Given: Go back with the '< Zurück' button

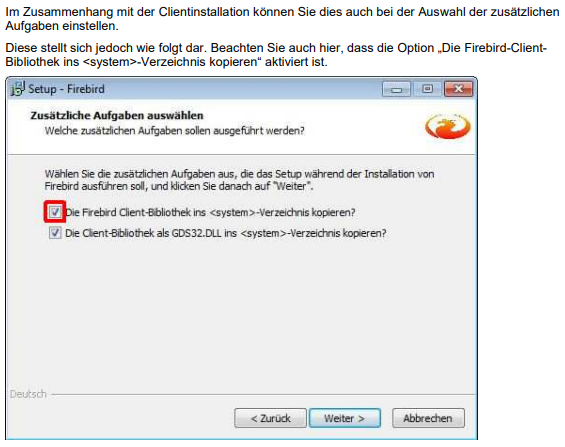Looking at the screenshot, I should pyautogui.click(x=270, y=418).
